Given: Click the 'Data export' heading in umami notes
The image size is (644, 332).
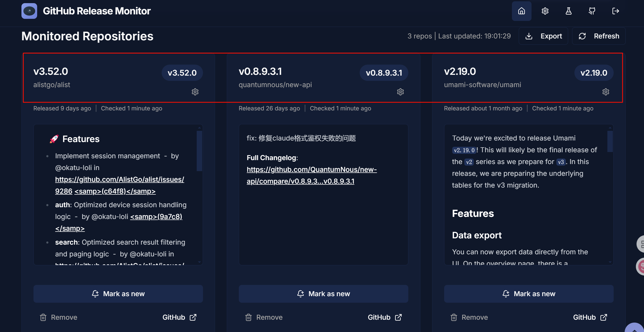Looking at the screenshot, I should pyautogui.click(x=477, y=235).
